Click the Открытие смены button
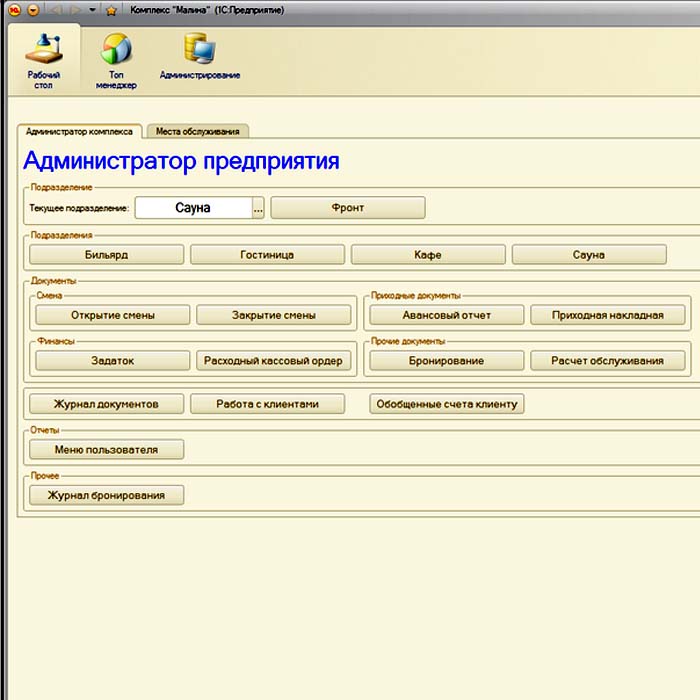The height and width of the screenshot is (700, 700). click(x=113, y=315)
